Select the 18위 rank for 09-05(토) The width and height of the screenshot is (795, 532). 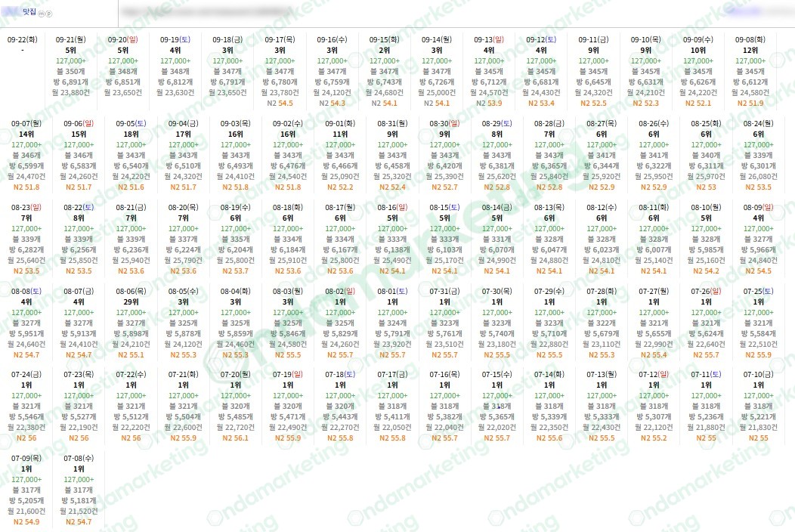coord(131,135)
